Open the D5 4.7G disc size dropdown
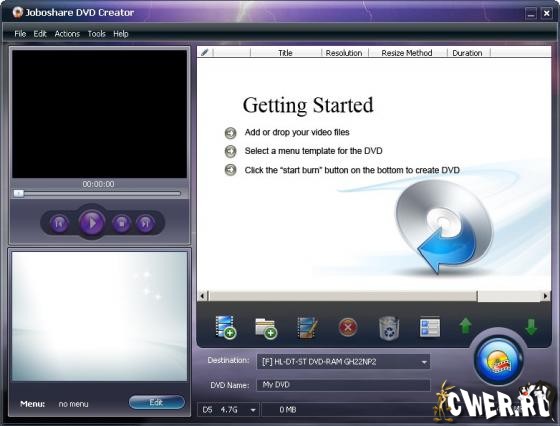Image resolution: width=560 pixels, height=426 pixels. pyautogui.click(x=253, y=410)
